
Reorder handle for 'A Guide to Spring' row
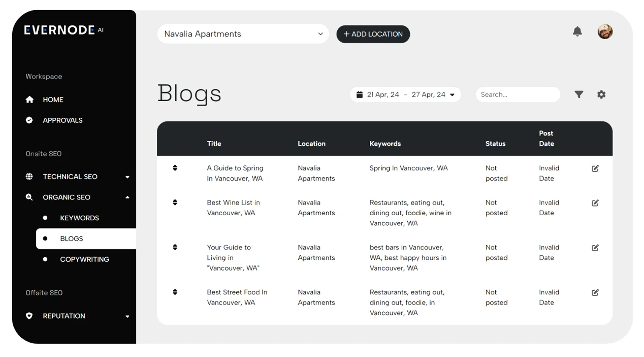pos(175,168)
